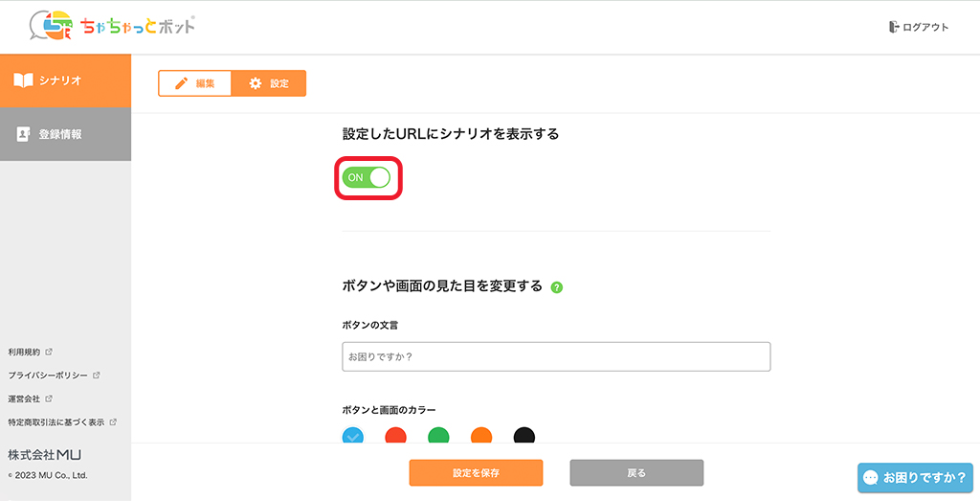Click the logout door icon
This screenshot has width=980, height=501.
[894, 27]
